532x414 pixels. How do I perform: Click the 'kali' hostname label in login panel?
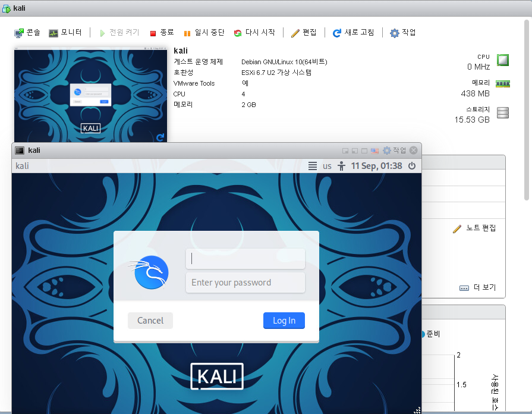(x=22, y=166)
